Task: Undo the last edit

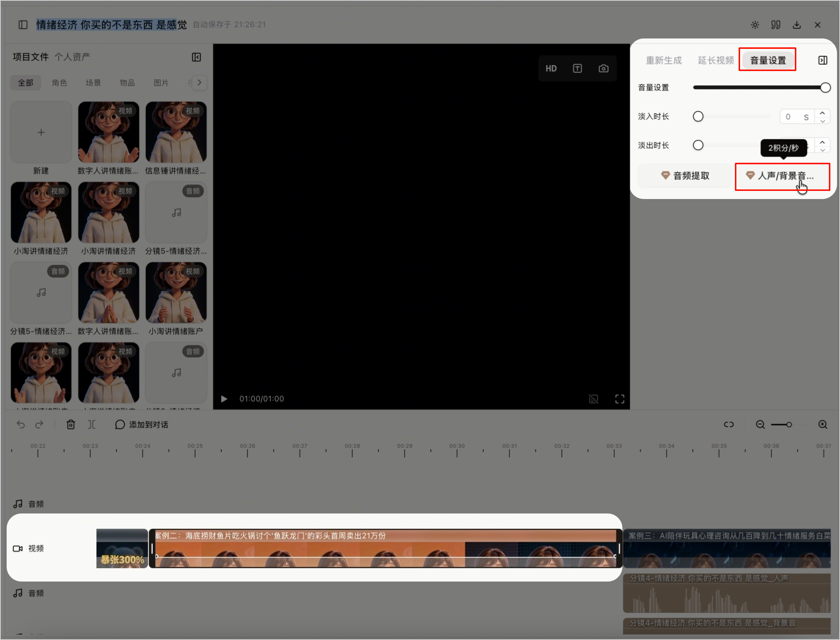Action: tap(21, 424)
